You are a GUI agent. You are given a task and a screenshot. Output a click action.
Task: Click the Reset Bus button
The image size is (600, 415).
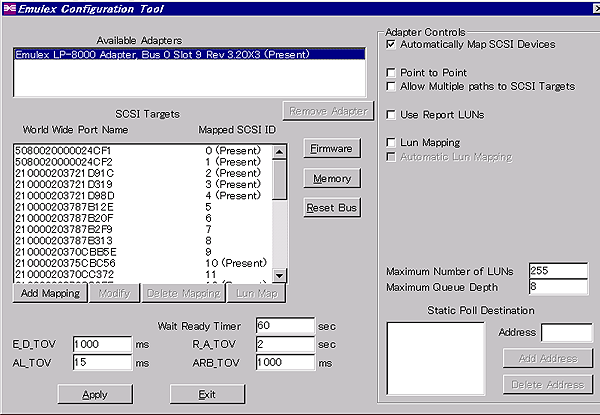(x=332, y=208)
